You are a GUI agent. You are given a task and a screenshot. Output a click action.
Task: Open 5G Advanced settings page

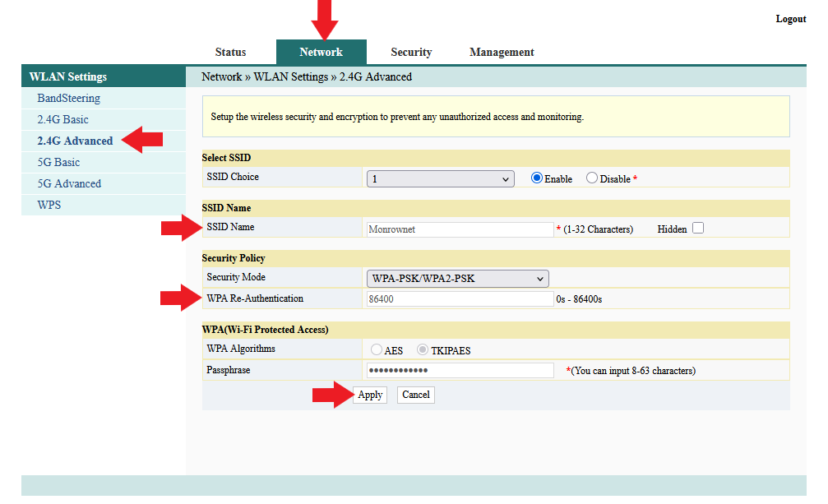pos(69,183)
